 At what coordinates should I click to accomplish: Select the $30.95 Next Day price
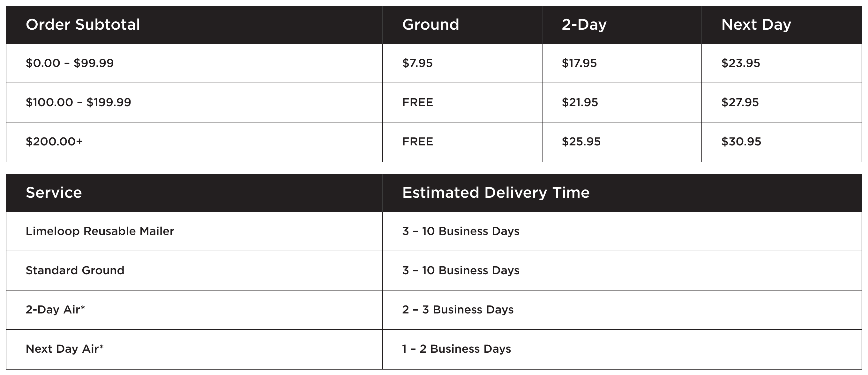pos(741,142)
